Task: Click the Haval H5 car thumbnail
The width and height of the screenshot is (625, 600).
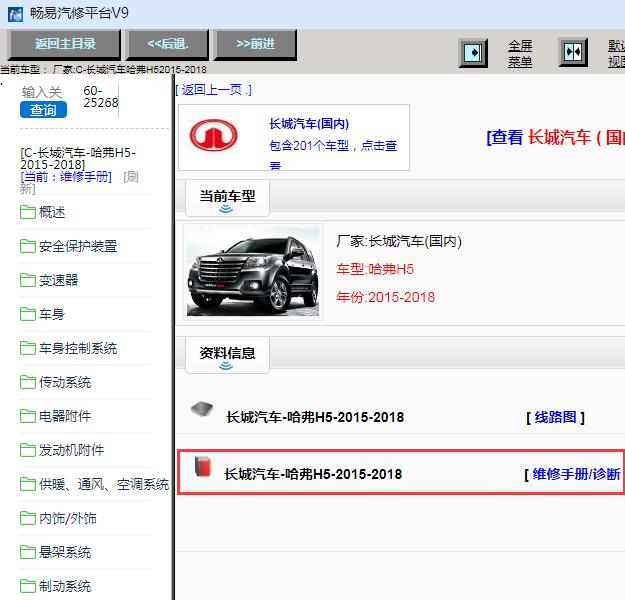Action: (x=253, y=272)
